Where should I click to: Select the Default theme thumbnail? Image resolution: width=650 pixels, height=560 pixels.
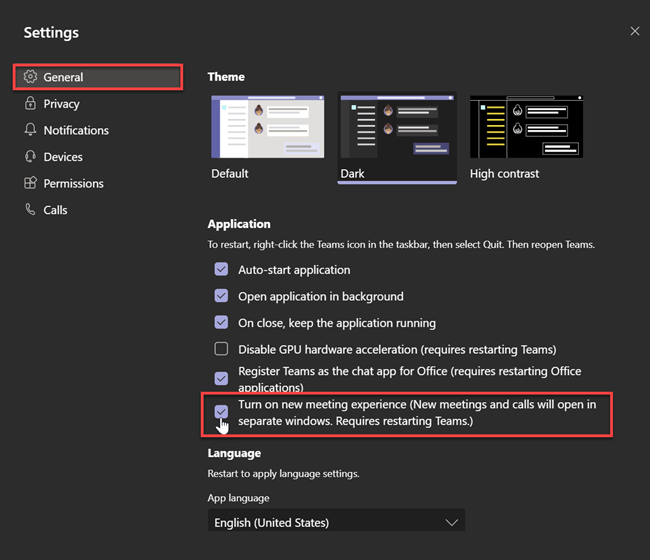tap(268, 127)
